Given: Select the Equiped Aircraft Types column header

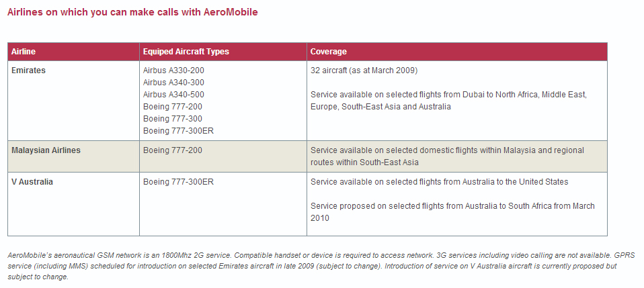Looking at the screenshot, I should [x=186, y=52].
